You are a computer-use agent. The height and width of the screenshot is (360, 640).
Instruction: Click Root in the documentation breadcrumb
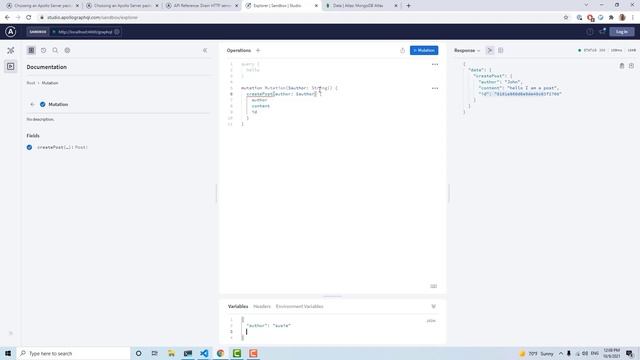click(x=31, y=83)
